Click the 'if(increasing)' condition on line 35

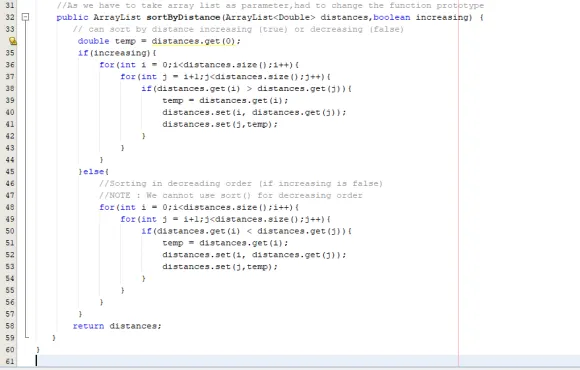tap(117, 53)
